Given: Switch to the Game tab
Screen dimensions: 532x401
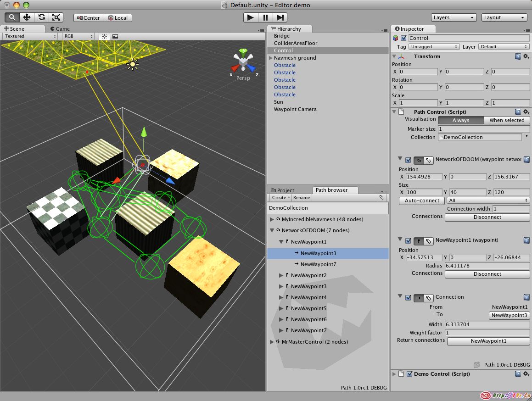Looking at the screenshot, I should pyautogui.click(x=60, y=28).
